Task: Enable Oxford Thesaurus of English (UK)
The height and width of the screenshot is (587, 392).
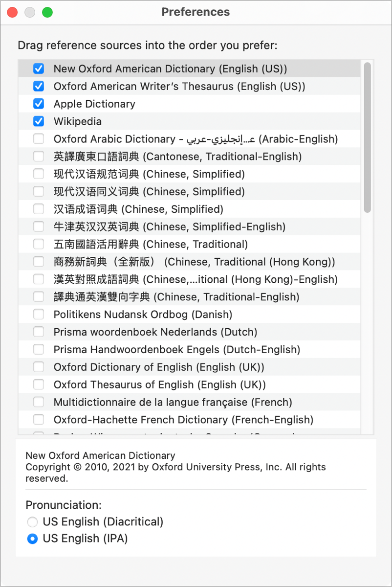Action: tap(39, 384)
